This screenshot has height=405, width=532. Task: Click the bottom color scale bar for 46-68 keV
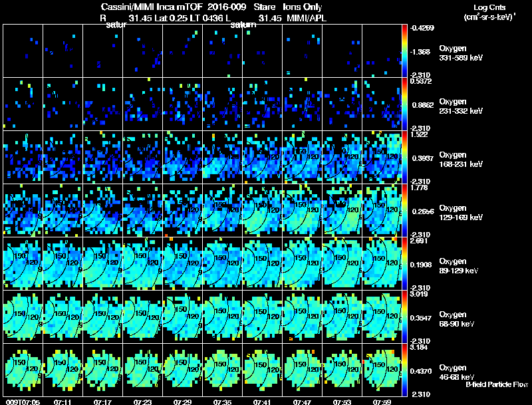coord(404,370)
